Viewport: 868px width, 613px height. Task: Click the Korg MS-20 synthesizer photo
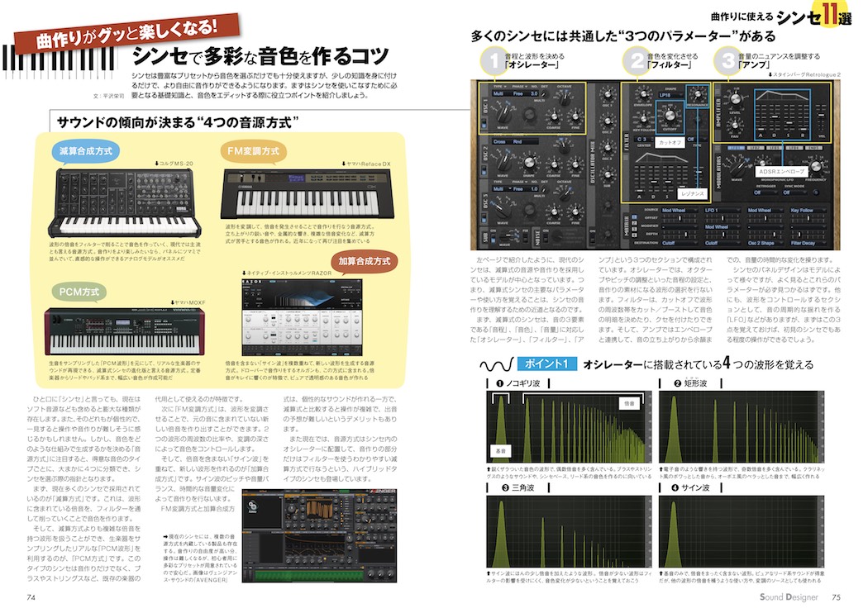click(x=125, y=202)
